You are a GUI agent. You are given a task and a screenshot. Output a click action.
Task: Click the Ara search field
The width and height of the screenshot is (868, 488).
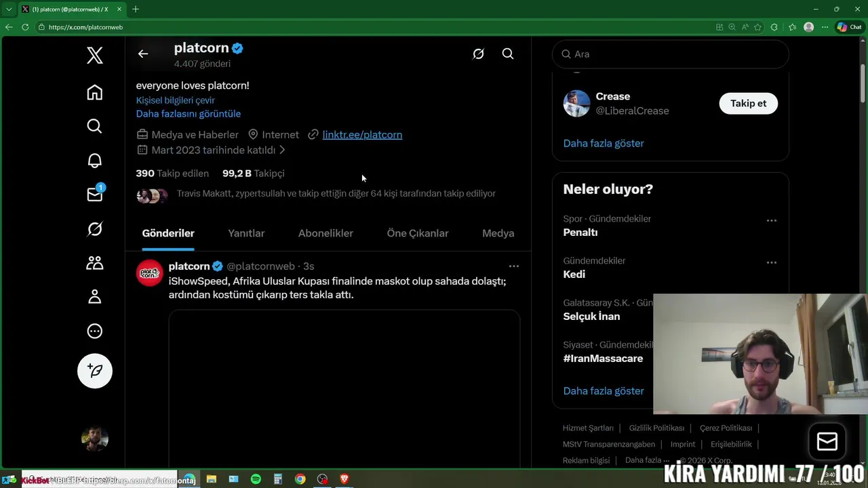click(x=671, y=54)
